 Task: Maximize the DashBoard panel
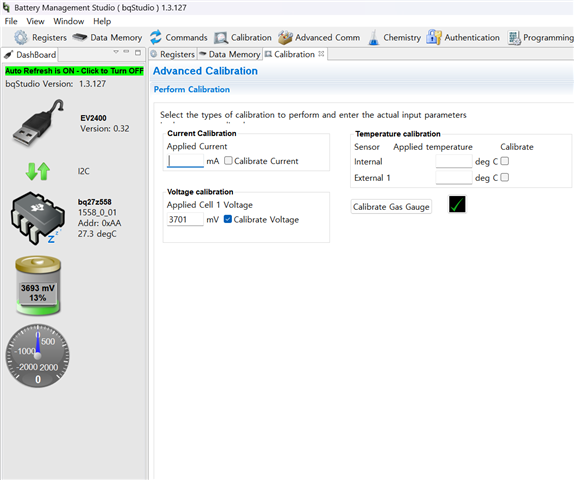138,52
